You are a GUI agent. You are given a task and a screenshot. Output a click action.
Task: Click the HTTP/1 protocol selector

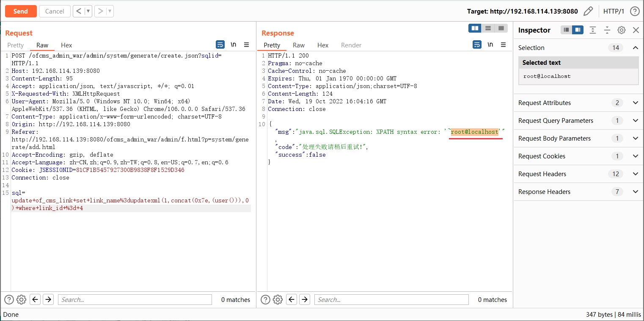614,11
